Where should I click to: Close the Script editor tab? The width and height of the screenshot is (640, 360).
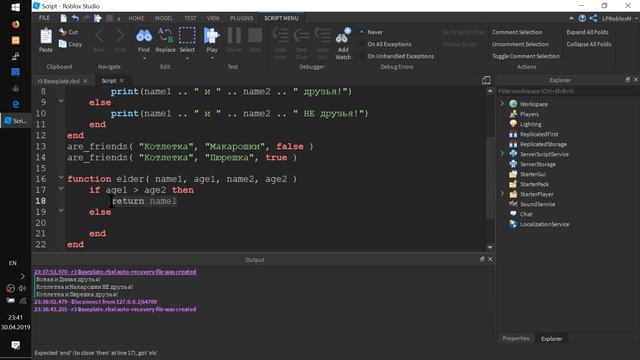[122, 80]
